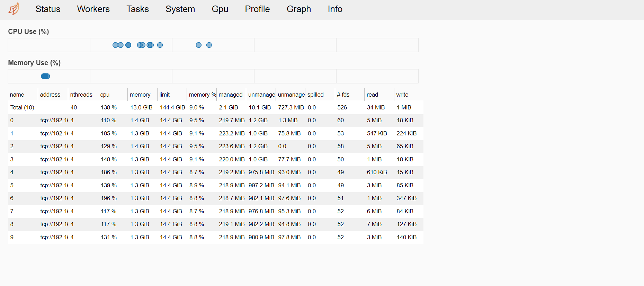Click total unmanaged 10.1 GiB cell
Screen dimensions: 644x286
(260, 107)
